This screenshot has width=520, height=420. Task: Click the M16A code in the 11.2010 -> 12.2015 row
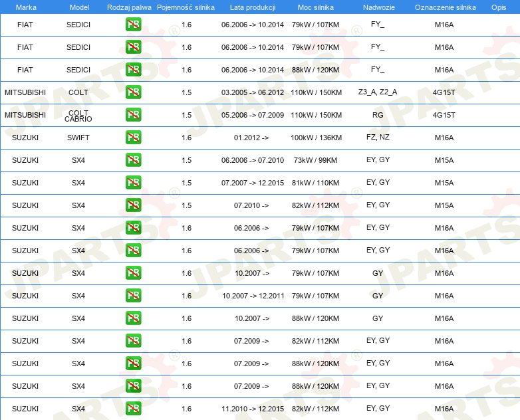pos(444,409)
